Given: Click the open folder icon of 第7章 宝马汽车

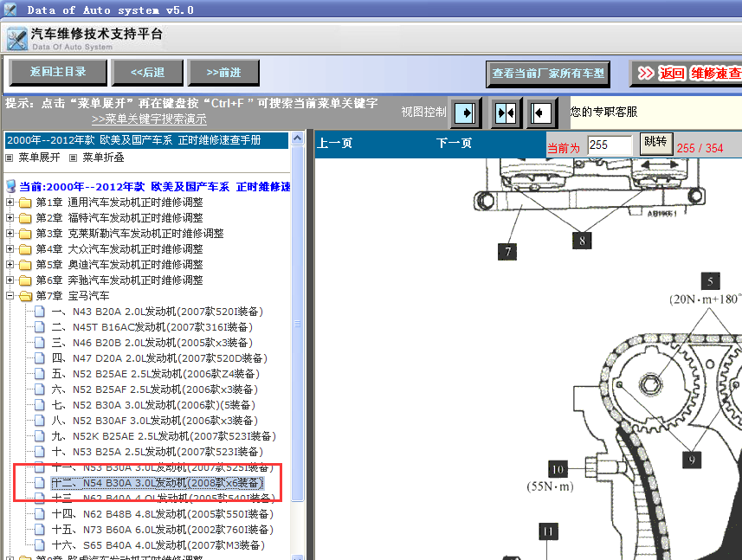Looking at the screenshot, I should [26, 297].
